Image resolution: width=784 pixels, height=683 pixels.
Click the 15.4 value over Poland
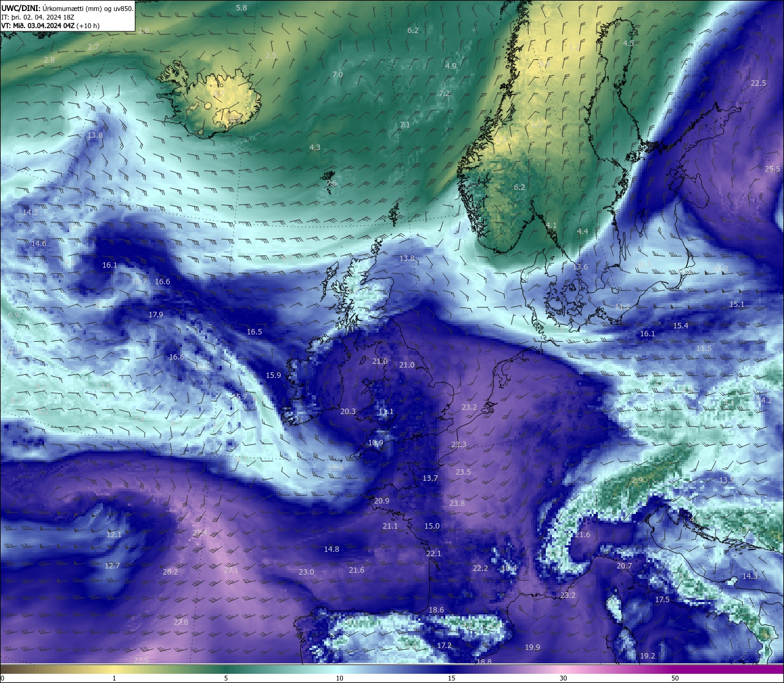pyautogui.click(x=680, y=325)
